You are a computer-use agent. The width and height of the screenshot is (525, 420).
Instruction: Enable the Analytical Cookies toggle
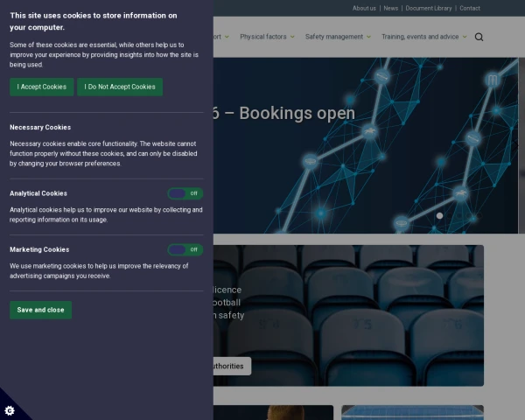coord(185,193)
